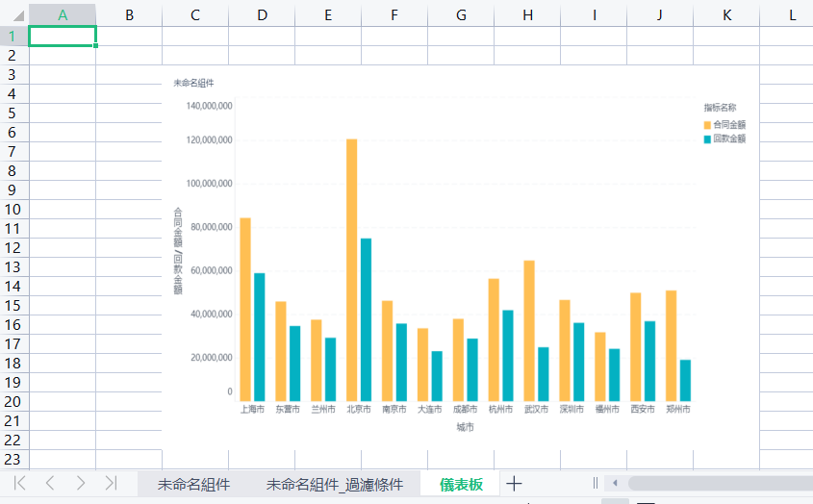813x504 pixels.
Task: Select row 10 header
Action: pos(13,210)
